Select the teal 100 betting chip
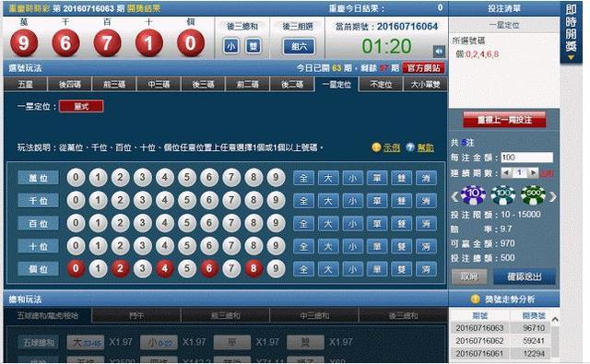The height and width of the screenshot is (364, 590). pos(503,194)
